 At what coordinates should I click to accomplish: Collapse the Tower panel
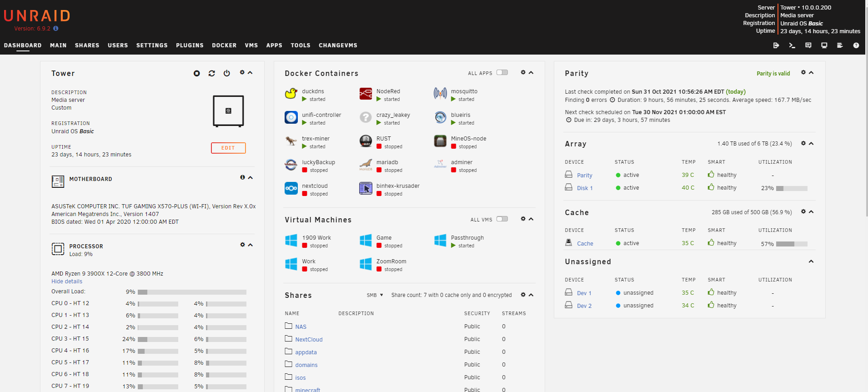250,72
